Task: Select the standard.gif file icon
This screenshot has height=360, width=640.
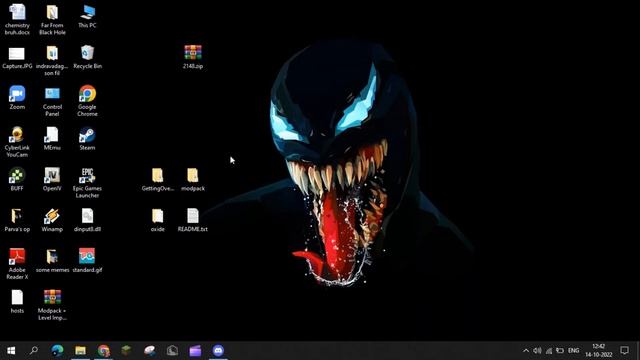Action: pos(87,256)
